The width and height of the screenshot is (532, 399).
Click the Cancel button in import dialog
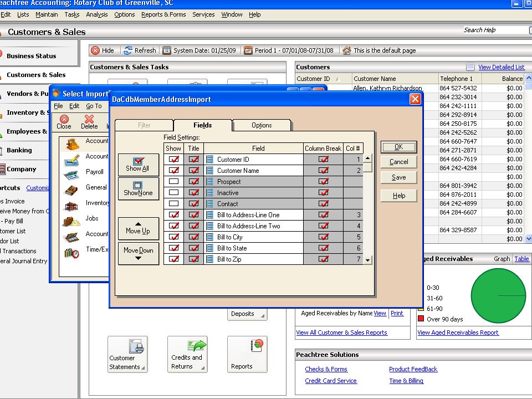[x=398, y=162]
